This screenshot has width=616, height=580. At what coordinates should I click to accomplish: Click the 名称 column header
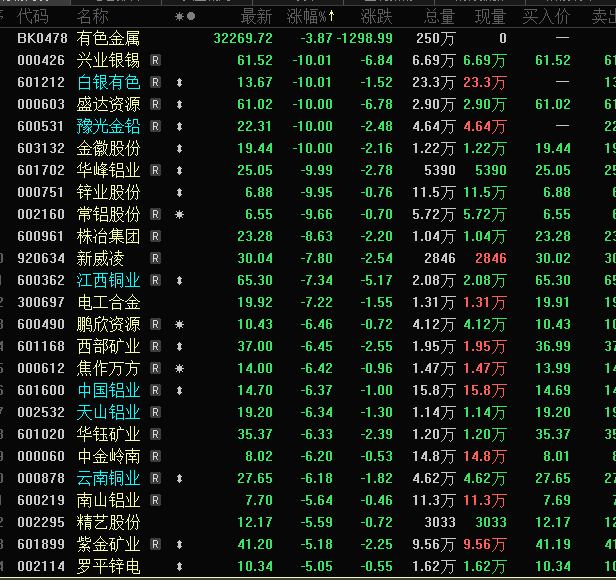pos(93,16)
